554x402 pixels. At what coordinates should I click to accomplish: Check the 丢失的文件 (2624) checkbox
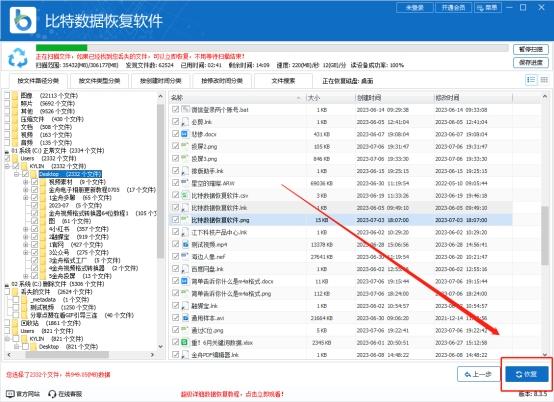[7, 292]
